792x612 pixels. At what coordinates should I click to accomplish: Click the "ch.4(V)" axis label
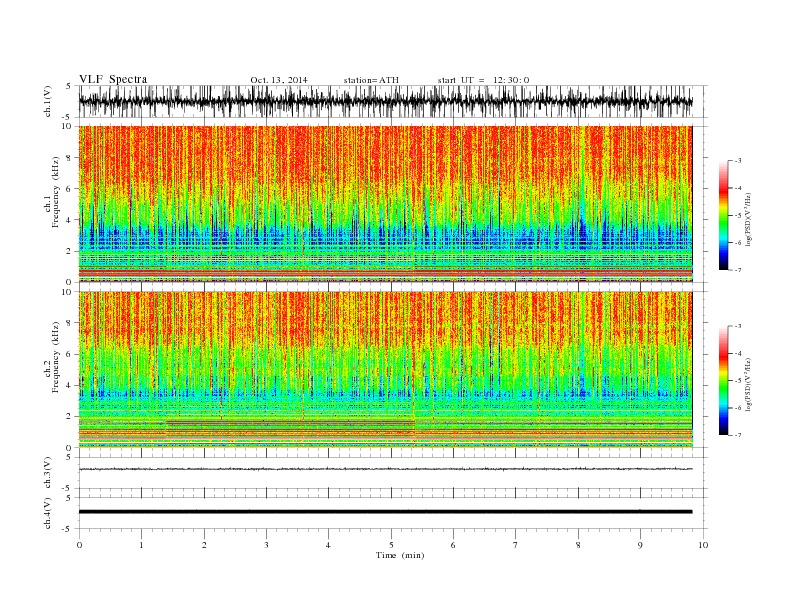[x=48, y=513]
